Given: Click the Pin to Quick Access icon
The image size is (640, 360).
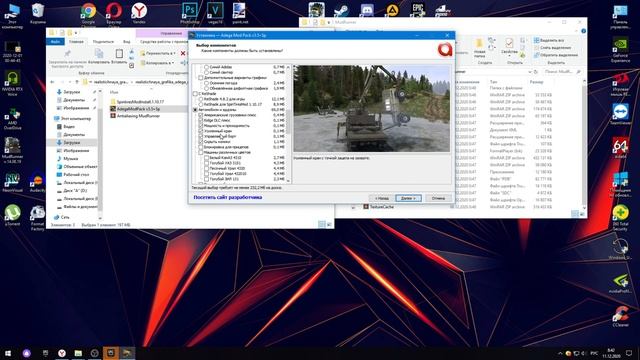Looking at the screenshot, I should pos(67,54).
